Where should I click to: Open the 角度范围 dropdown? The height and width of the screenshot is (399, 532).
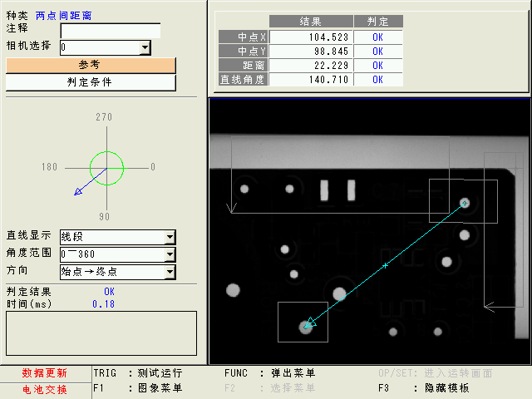tap(170, 254)
